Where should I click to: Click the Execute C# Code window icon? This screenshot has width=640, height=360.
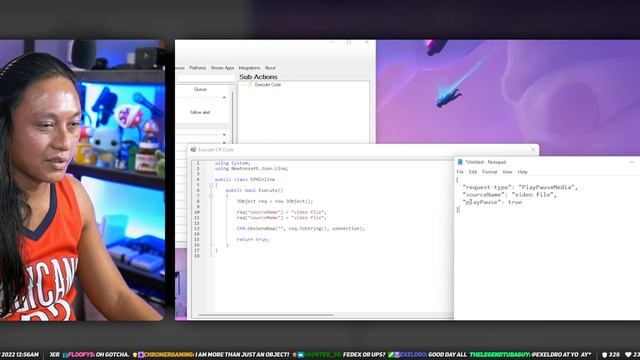[193, 150]
